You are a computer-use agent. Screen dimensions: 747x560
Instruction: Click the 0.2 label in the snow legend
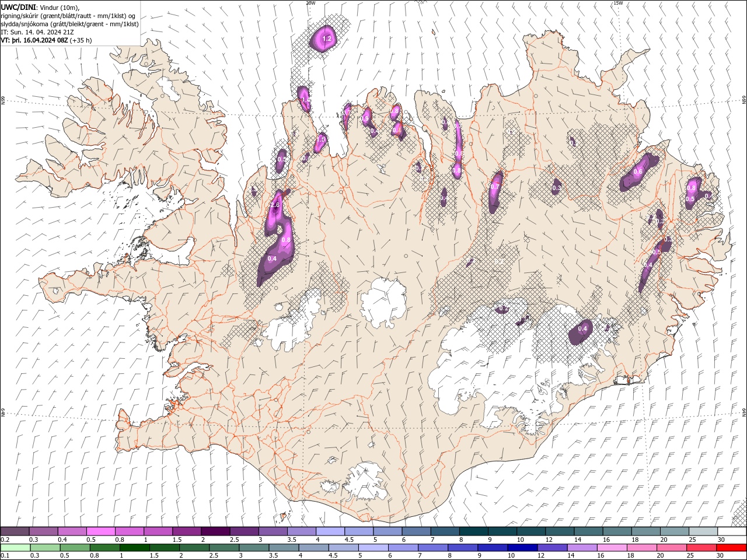coord(5,540)
